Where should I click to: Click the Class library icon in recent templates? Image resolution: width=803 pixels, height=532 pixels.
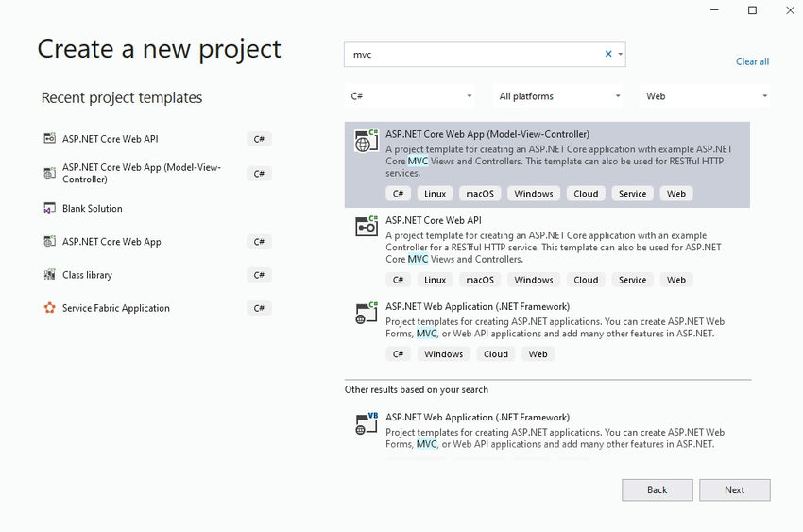50,274
